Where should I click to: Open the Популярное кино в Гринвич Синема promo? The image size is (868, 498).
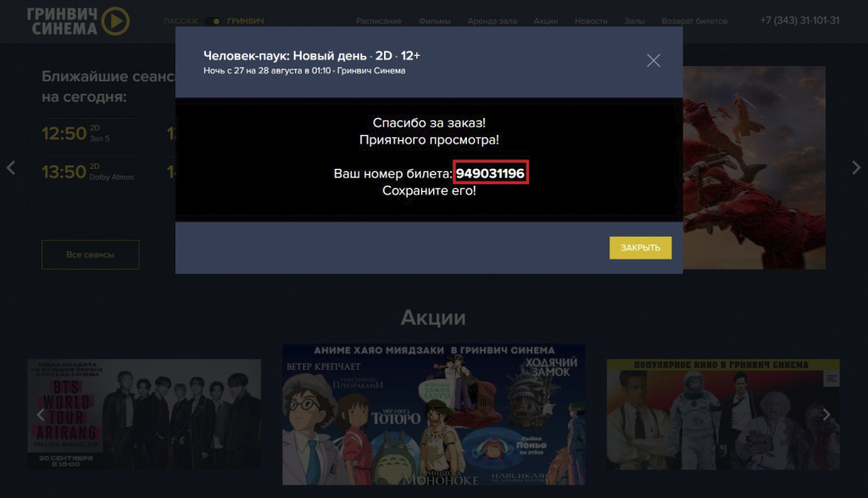[723, 414]
